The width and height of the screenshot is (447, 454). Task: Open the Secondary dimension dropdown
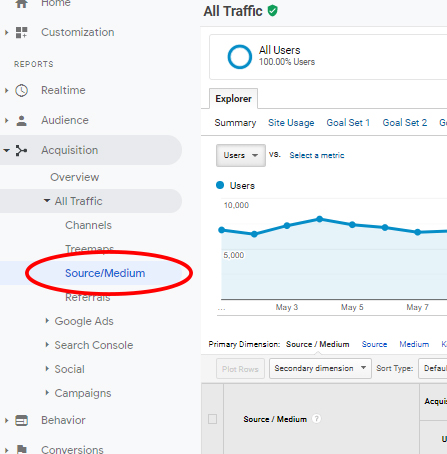[320, 368]
